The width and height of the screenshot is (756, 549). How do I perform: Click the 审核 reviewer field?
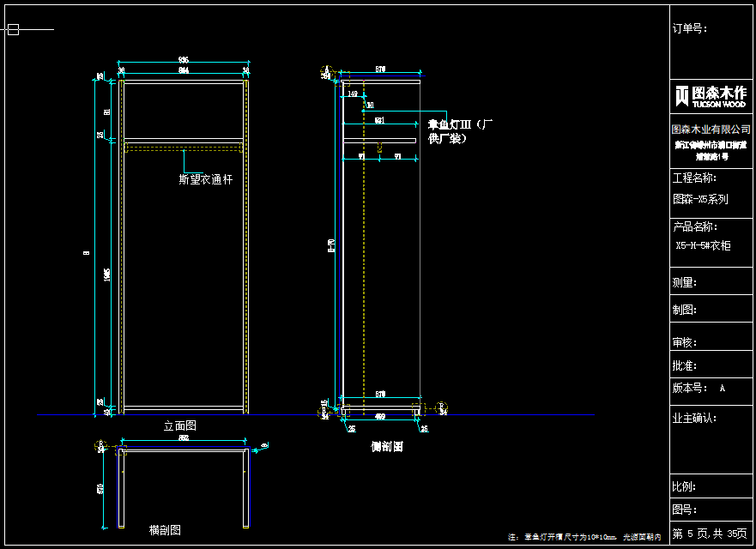coord(684,342)
